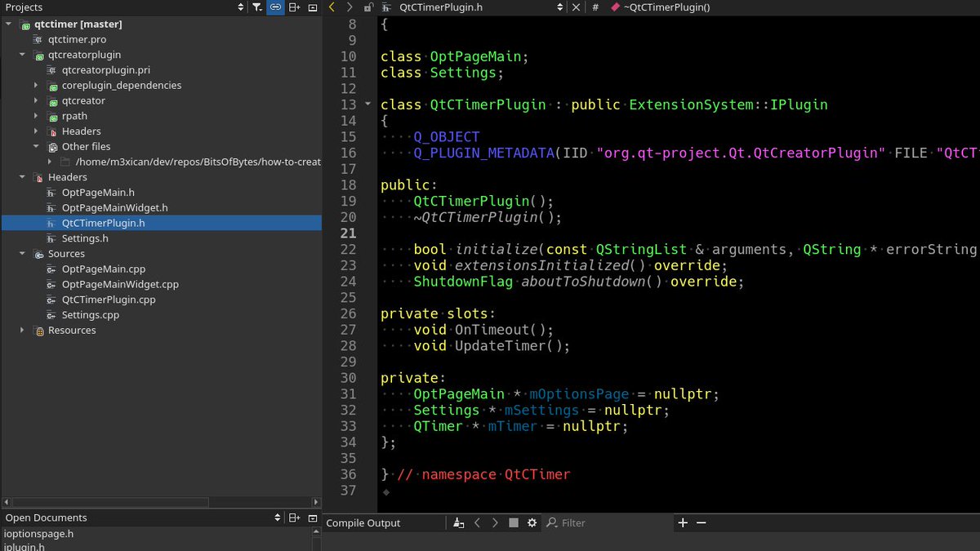The height and width of the screenshot is (551, 980).
Task: Select ioptionspage.h in Open Documents
Action: click(38, 534)
